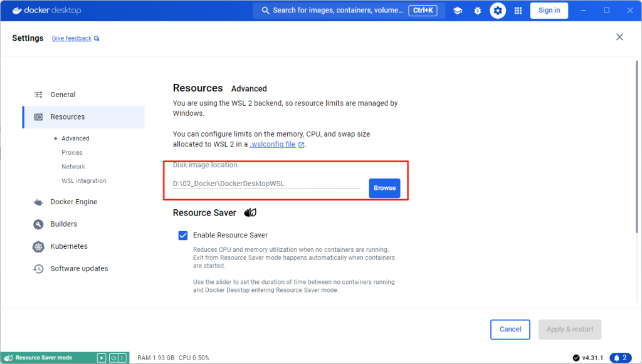Image resolution: width=642 pixels, height=364 pixels.
Task: Select Docker Engine in the sidebar
Action: [x=73, y=202]
